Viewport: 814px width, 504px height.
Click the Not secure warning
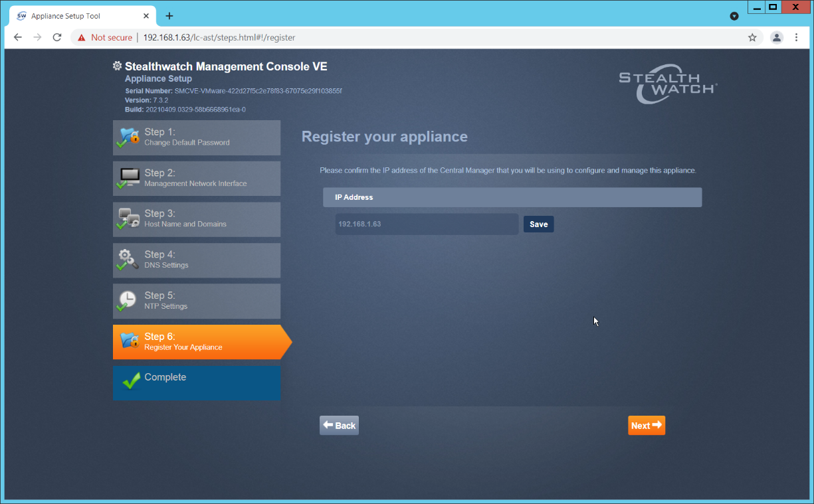coord(105,38)
